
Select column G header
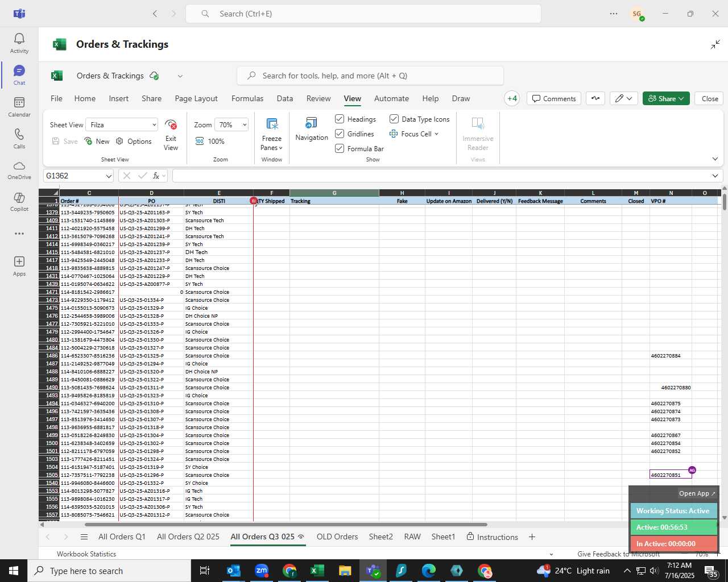pyautogui.click(x=334, y=193)
